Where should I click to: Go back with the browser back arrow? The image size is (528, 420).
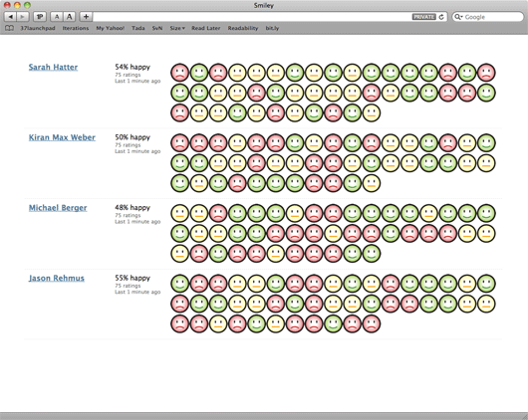point(10,17)
